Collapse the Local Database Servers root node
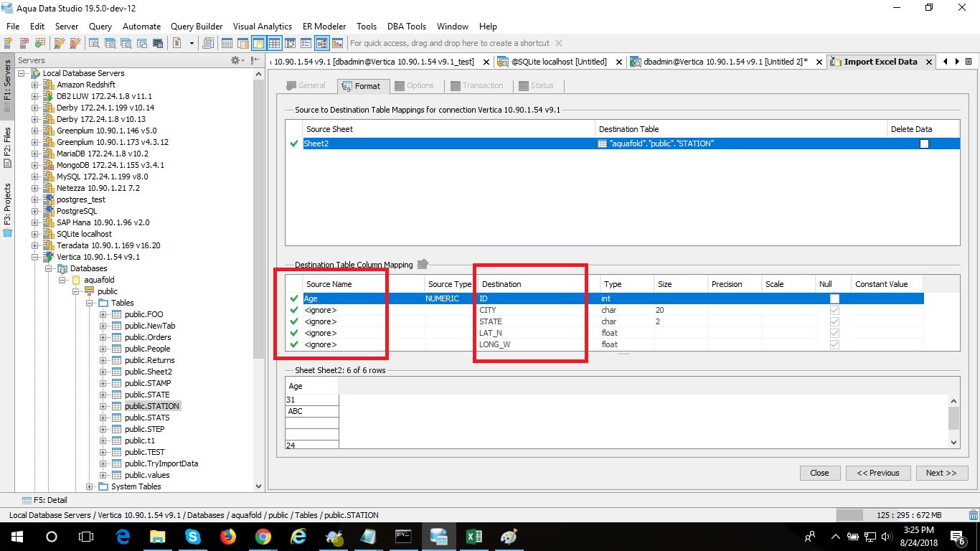Viewport: 980px width, 551px height. coord(22,73)
